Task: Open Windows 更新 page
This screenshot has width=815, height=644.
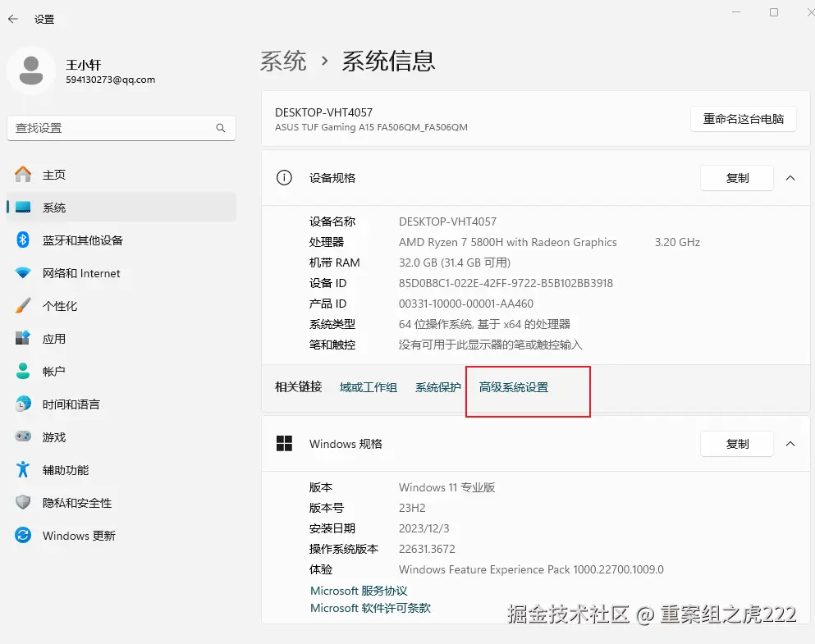Action: [121, 535]
